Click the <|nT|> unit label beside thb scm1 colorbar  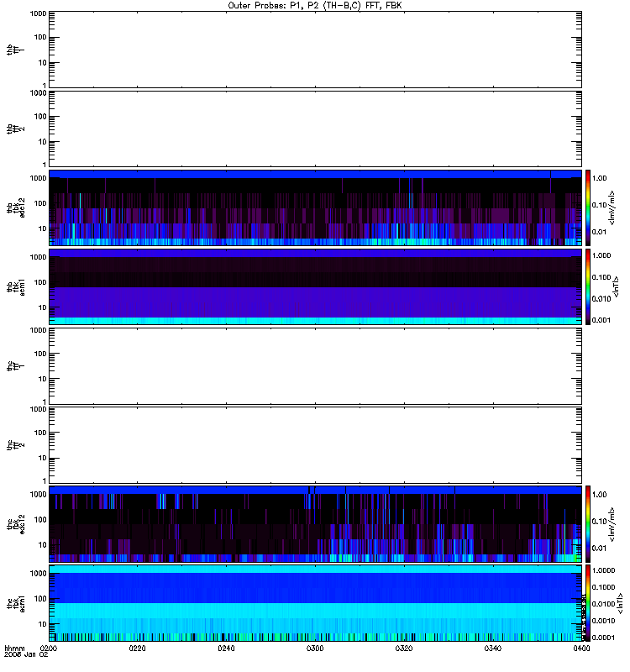click(x=617, y=286)
